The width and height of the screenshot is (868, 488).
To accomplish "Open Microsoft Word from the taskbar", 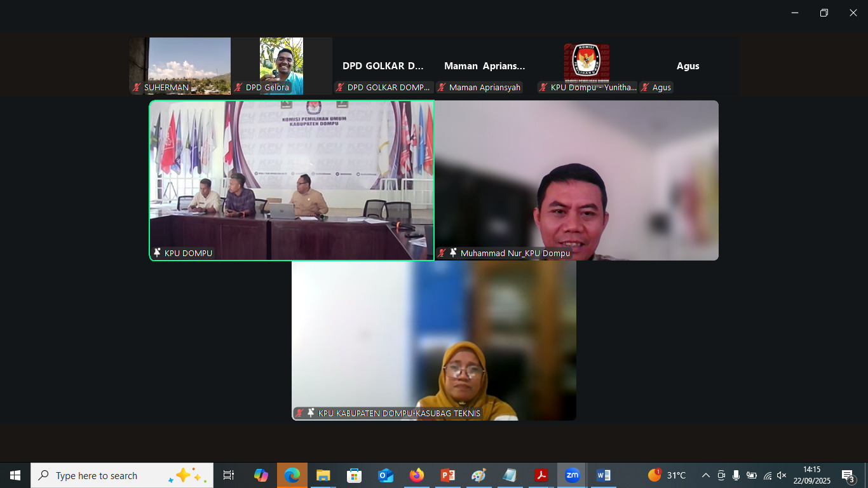I will (603, 475).
